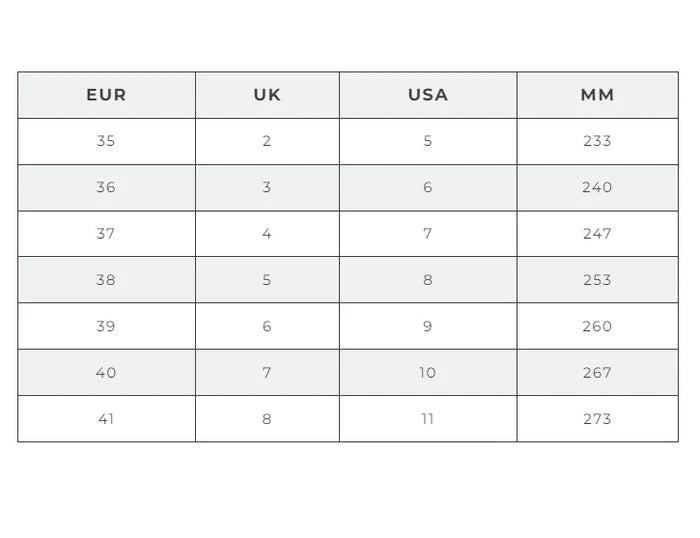Select EUR size 40 cell
Screen dimensions: 700x538
point(106,373)
